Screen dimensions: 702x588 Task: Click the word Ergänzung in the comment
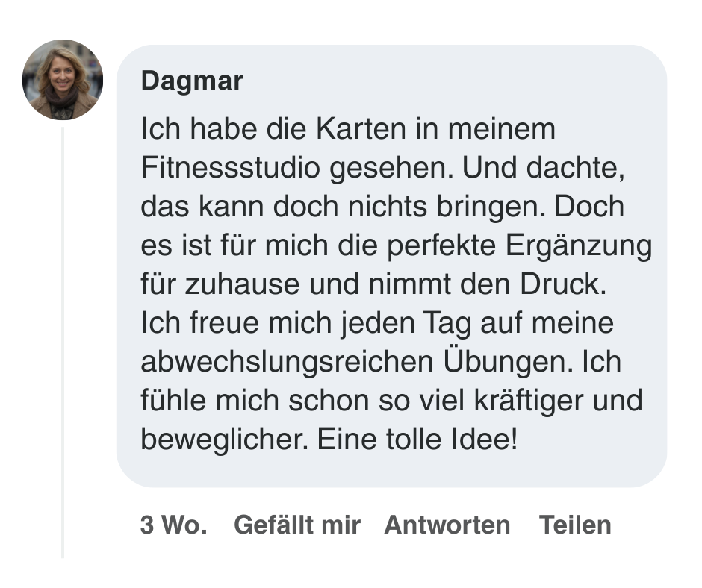coord(579,247)
